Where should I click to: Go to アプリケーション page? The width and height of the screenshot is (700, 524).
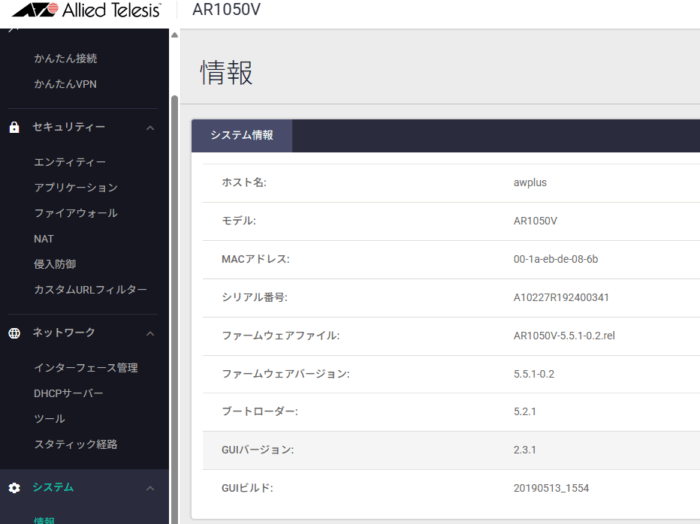click(76, 187)
